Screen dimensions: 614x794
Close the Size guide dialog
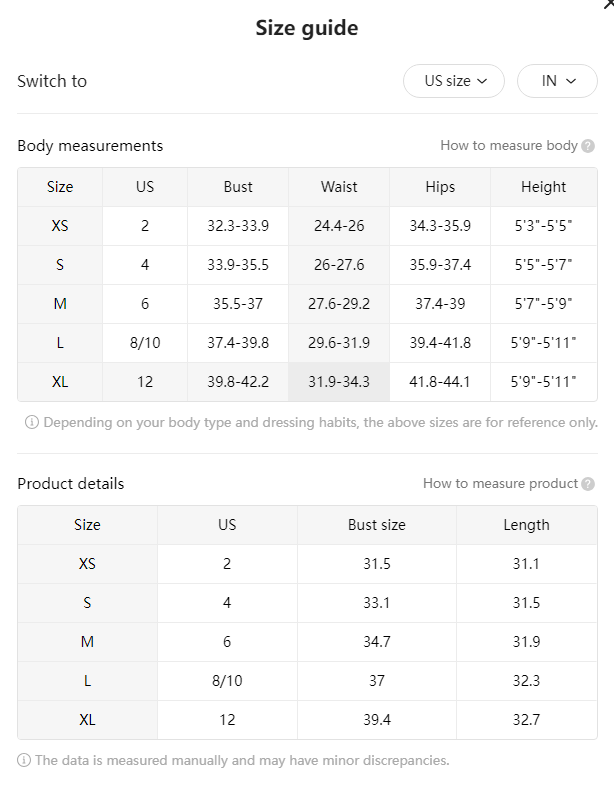tap(609, 4)
